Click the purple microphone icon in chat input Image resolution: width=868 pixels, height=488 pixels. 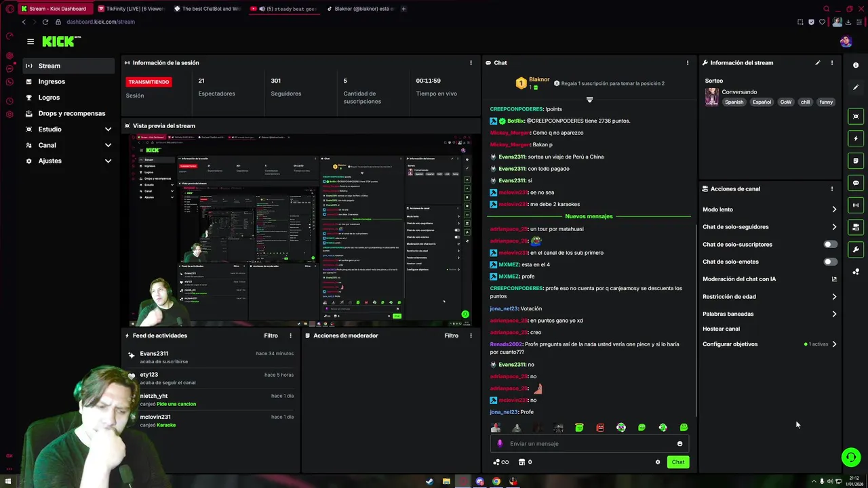[x=500, y=444]
